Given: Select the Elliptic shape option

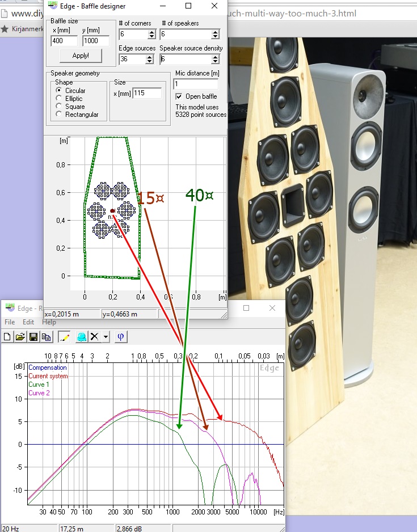Looking at the screenshot, I should pyautogui.click(x=58, y=98).
